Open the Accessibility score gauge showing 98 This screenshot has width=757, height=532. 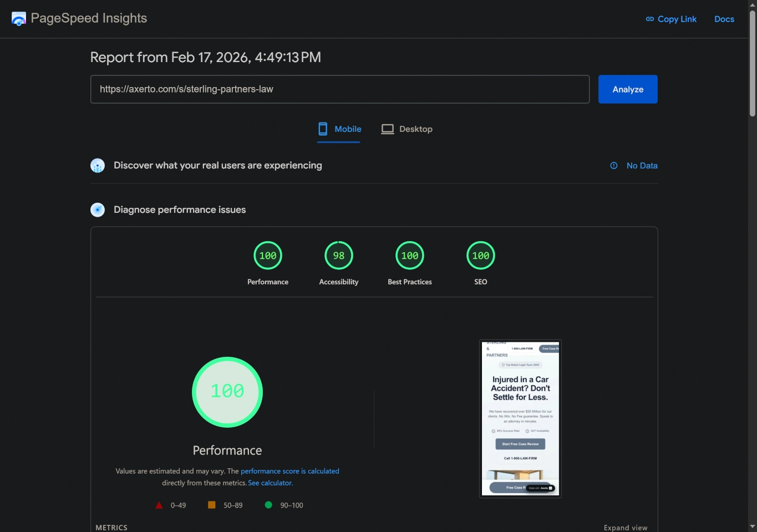[338, 255]
